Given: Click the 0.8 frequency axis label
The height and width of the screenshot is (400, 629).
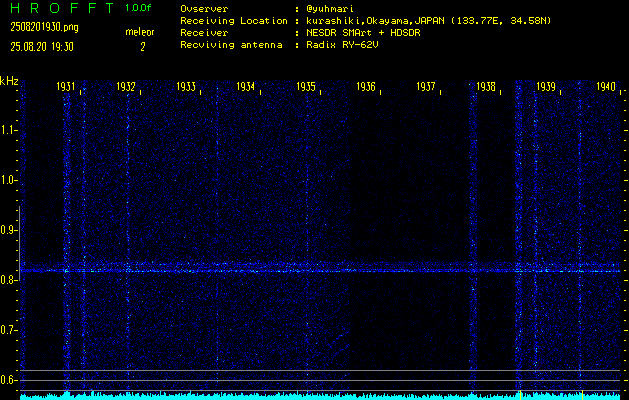Looking at the screenshot, I should click(x=7, y=280).
